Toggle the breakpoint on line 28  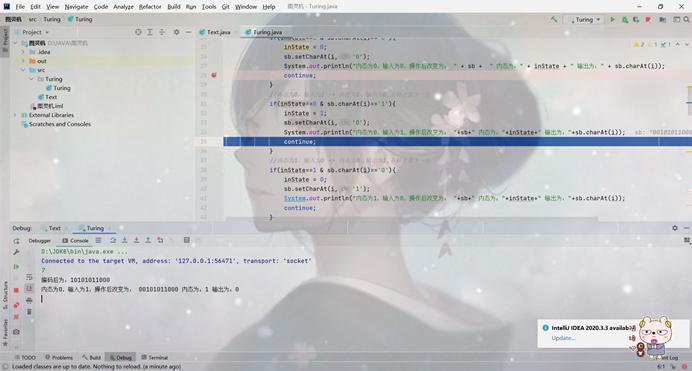pos(214,75)
